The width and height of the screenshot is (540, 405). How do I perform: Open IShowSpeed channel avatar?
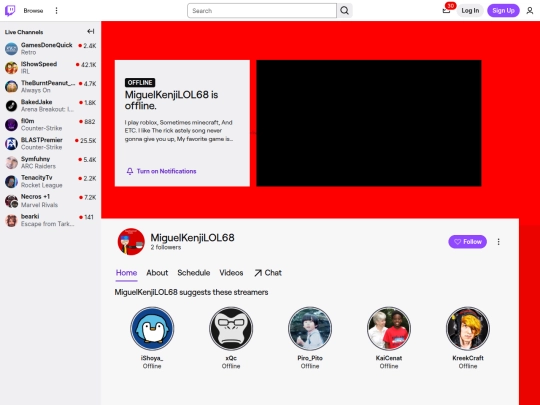coord(11,68)
